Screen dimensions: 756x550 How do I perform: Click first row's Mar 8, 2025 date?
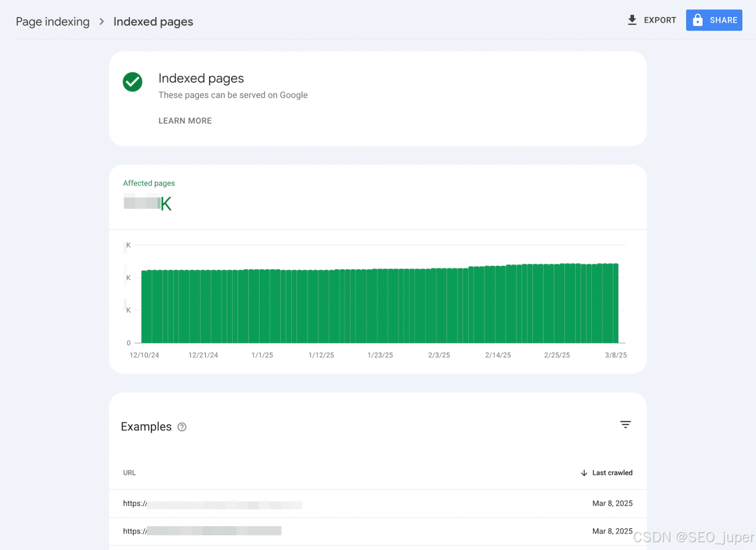[612, 503]
